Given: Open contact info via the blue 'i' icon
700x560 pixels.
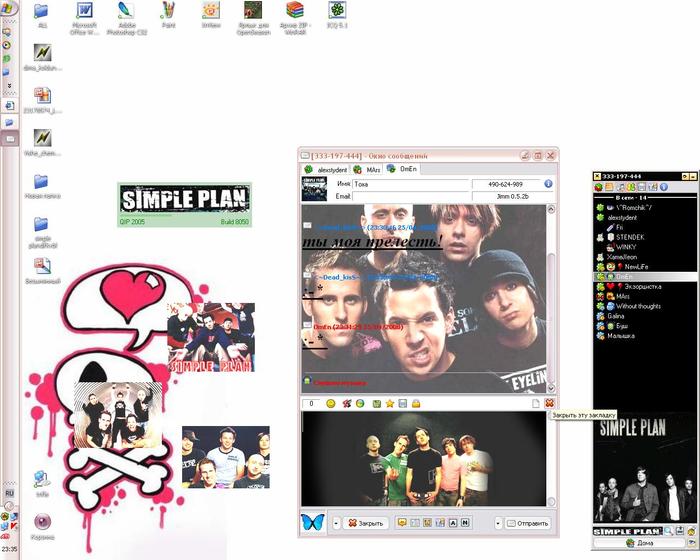Looking at the screenshot, I should point(548,184).
